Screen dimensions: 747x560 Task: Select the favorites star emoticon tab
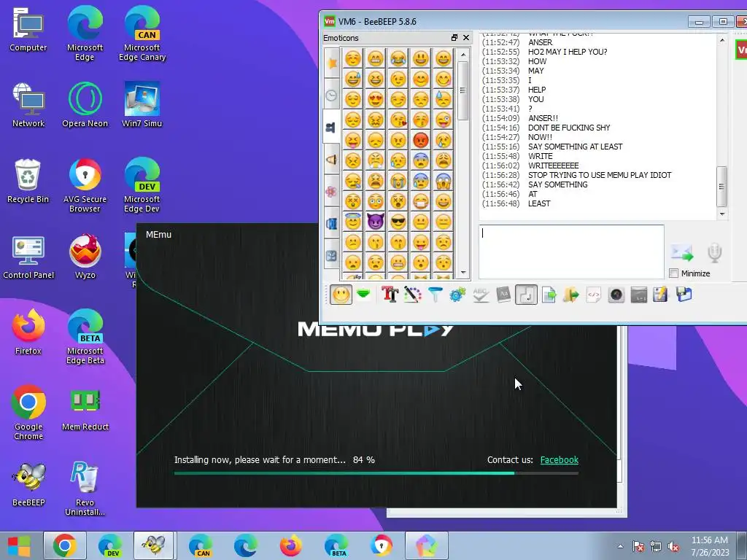(332, 63)
